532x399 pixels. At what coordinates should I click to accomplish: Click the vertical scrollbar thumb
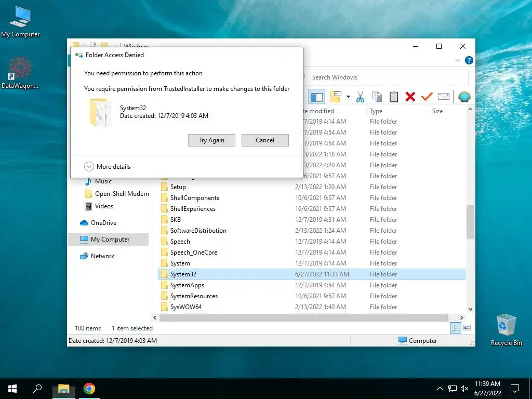470,222
